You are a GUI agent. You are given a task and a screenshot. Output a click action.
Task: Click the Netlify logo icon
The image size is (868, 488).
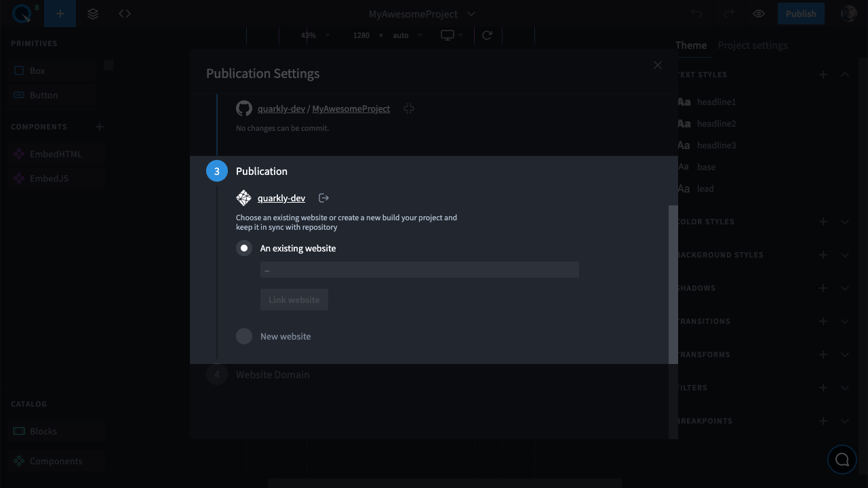click(x=244, y=198)
